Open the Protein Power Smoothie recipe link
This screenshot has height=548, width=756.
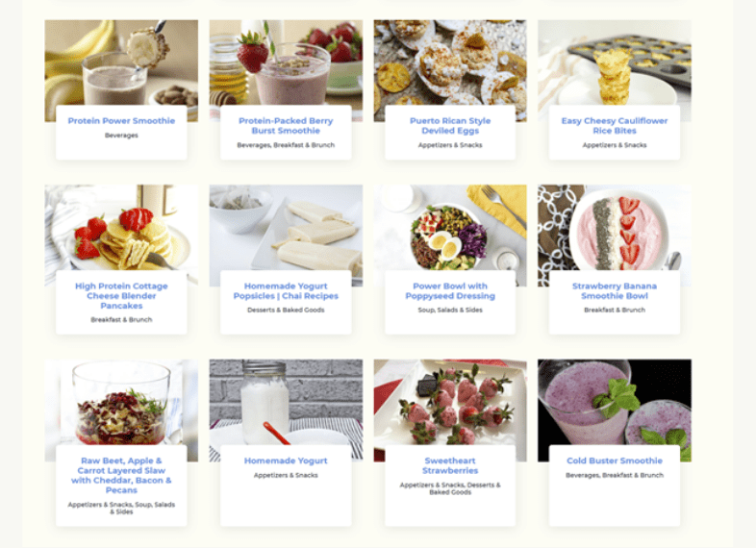(121, 121)
